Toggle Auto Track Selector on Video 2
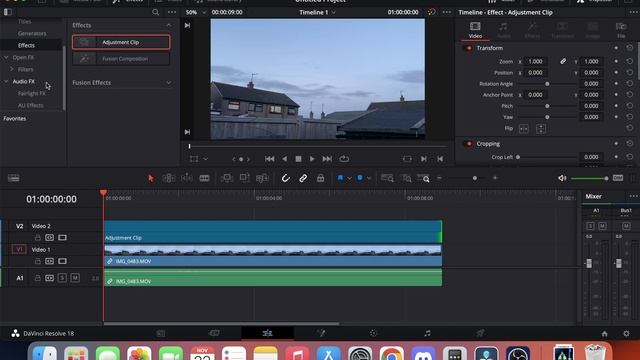Image resolution: width=640 pixels, height=360 pixels. pyautogui.click(x=49, y=238)
